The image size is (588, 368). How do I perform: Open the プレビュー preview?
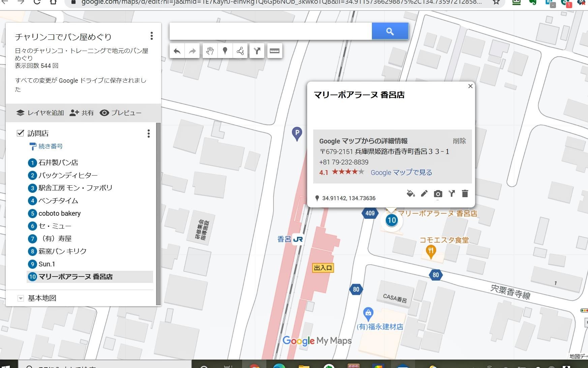[x=121, y=113]
